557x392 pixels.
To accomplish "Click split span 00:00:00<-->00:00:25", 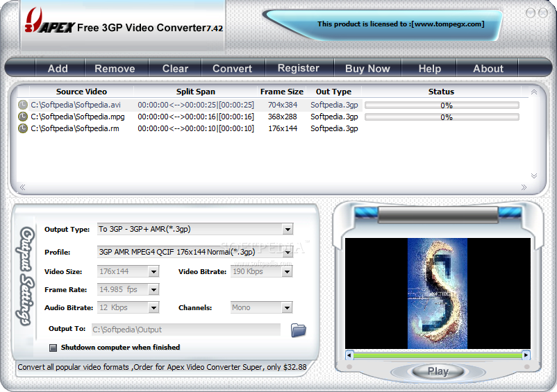I will pos(196,105).
